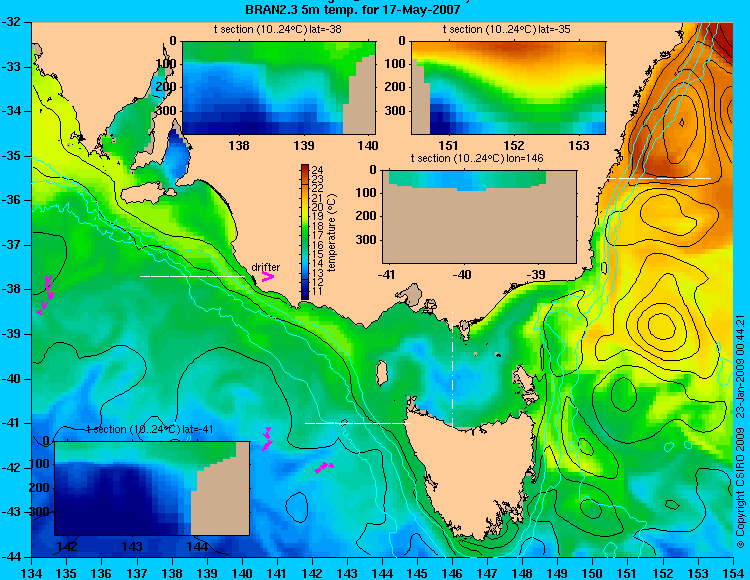The image size is (750, 580).
Task: Click the 154 label on the main longitude axis
Action: point(733,573)
